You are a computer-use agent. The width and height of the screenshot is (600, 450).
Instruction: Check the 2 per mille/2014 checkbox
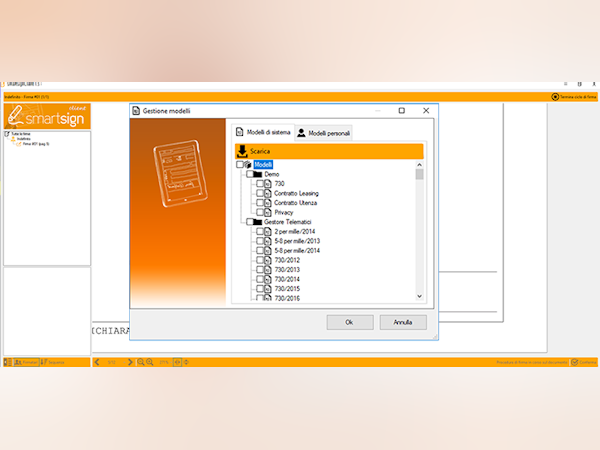[x=260, y=232]
